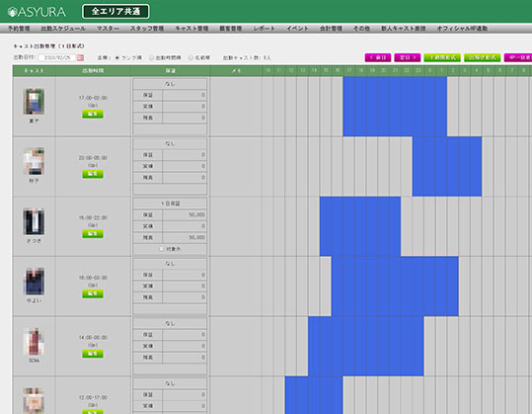532x414 pixels.
Task: Click 1日保証 label in 15:00-22:00 row
Action: coord(170,204)
